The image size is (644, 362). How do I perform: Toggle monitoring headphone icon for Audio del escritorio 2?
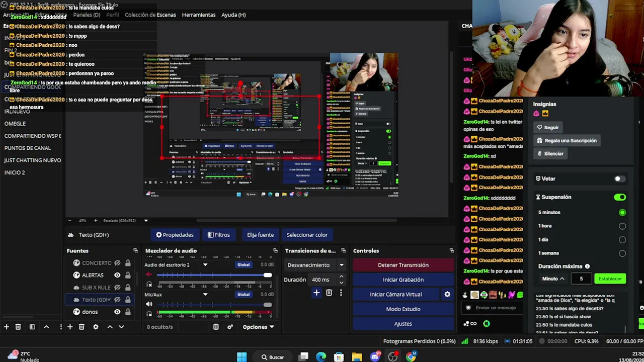[x=149, y=285]
